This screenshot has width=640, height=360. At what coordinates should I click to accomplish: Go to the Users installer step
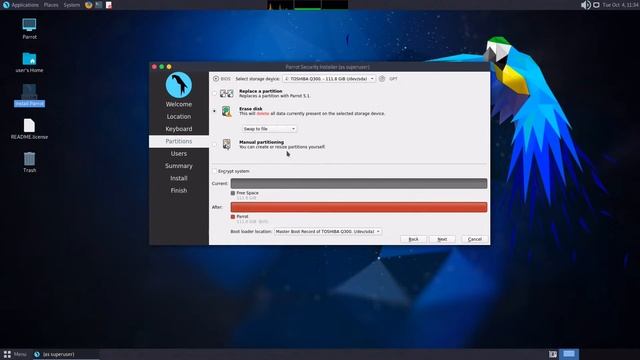(179, 153)
